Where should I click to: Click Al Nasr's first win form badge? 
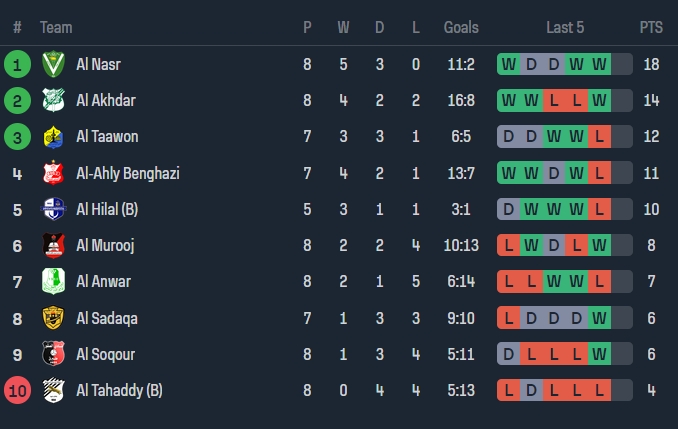pos(510,65)
